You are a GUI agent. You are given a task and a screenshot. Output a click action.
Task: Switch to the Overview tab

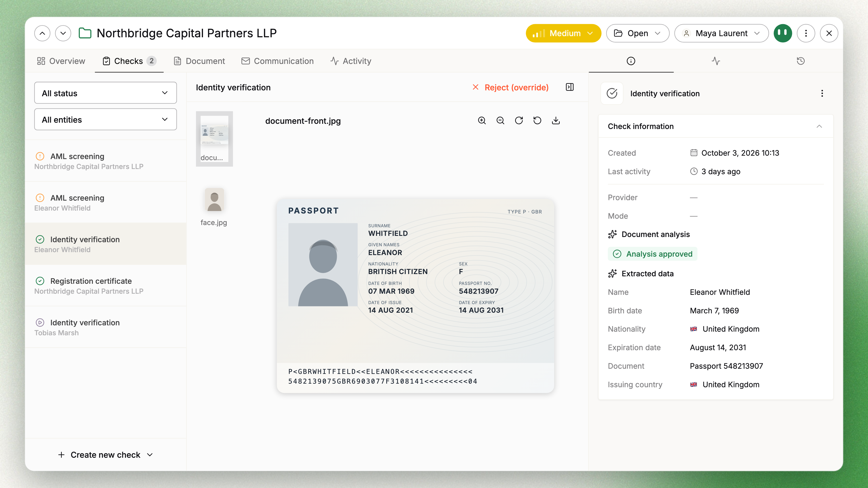[x=61, y=61]
